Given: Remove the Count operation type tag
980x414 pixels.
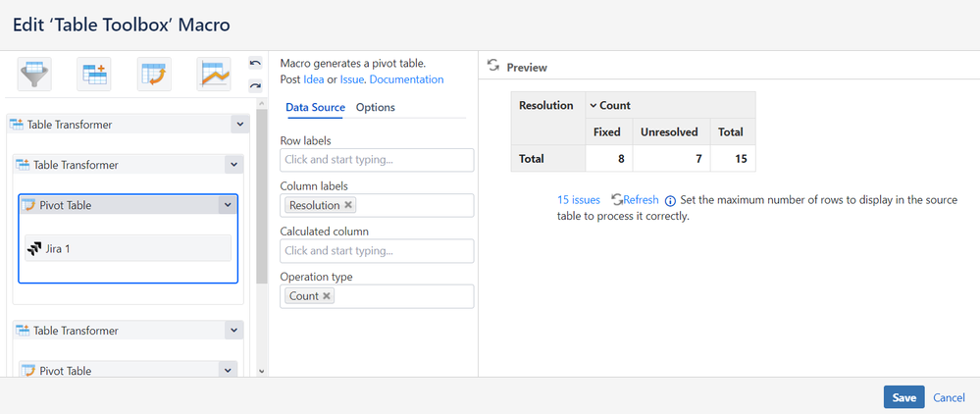Looking at the screenshot, I should pyautogui.click(x=327, y=296).
